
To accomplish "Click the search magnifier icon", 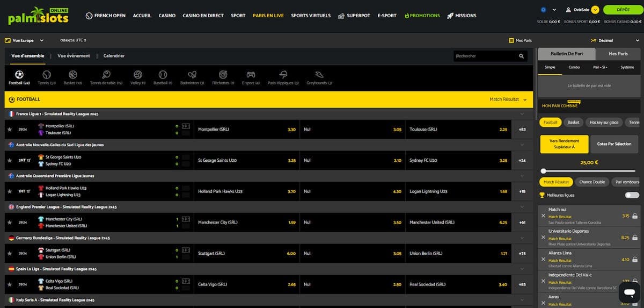I will click(521, 56).
